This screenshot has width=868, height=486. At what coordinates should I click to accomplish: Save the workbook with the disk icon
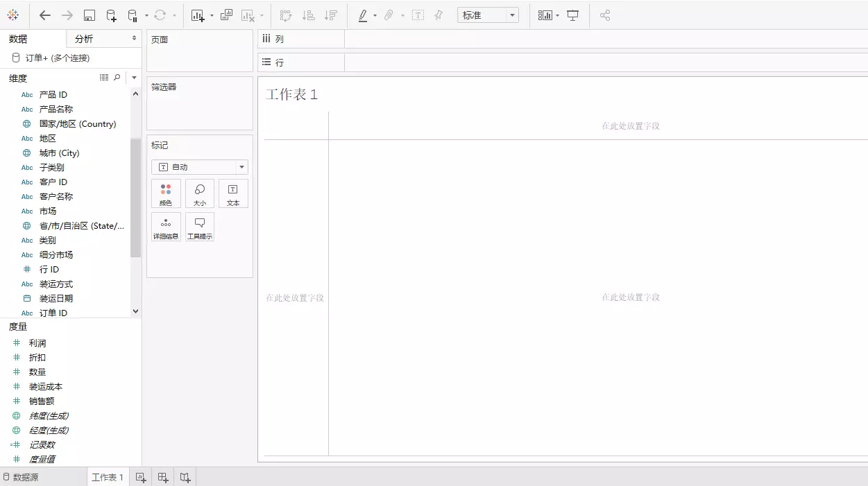90,15
